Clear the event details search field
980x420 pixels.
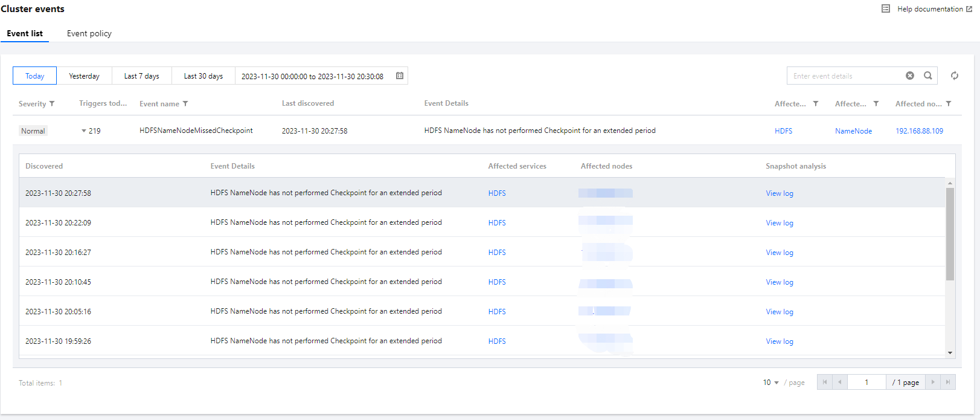(910, 76)
